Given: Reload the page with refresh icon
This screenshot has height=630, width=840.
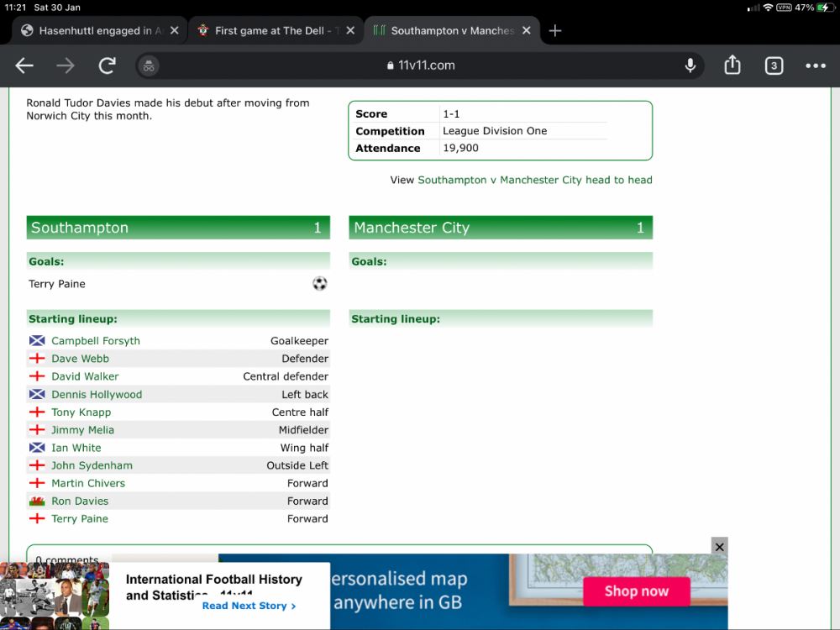Looking at the screenshot, I should 107,66.
